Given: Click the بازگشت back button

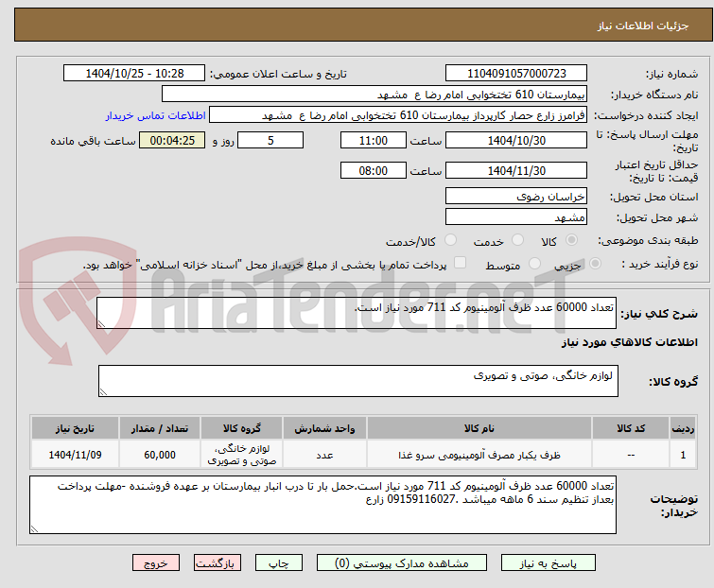Looking at the screenshot, I should [217, 563].
